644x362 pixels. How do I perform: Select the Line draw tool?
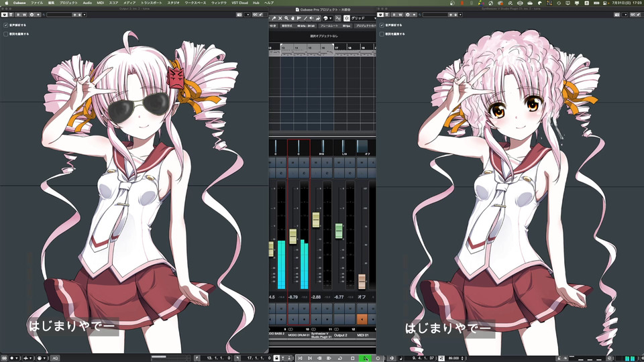[x=306, y=18]
